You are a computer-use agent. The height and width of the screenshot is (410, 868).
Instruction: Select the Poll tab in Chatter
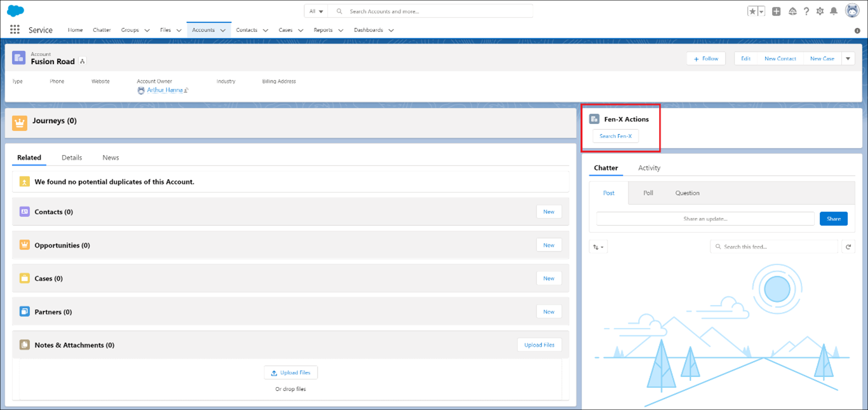[x=648, y=193]
